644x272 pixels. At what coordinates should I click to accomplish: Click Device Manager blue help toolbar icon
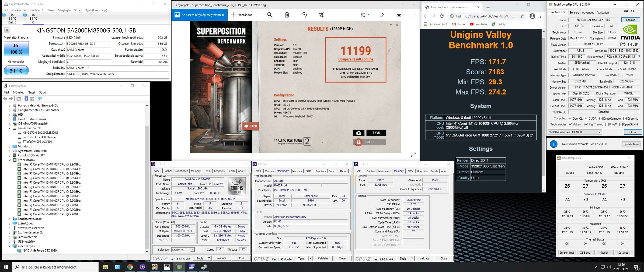[26, 98]
